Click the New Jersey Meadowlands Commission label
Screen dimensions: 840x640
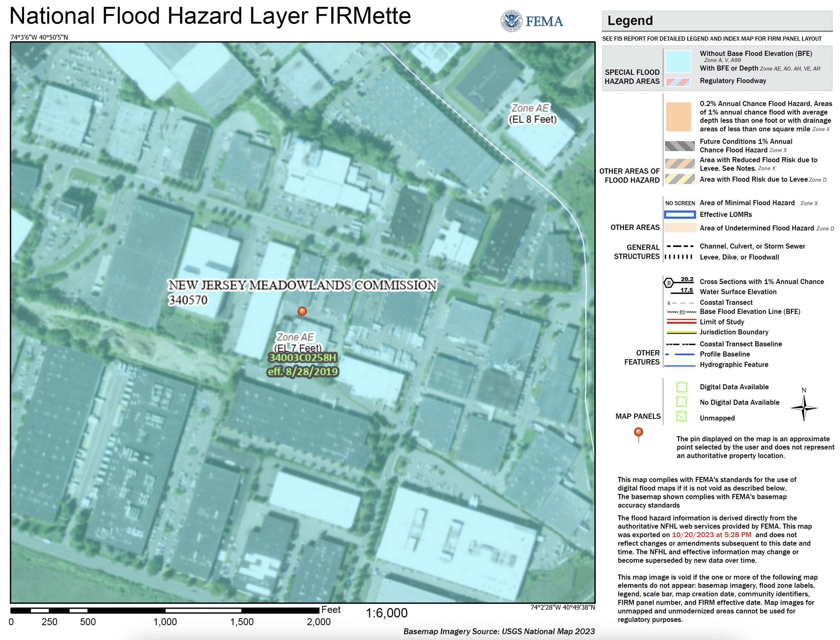[302, 285]
